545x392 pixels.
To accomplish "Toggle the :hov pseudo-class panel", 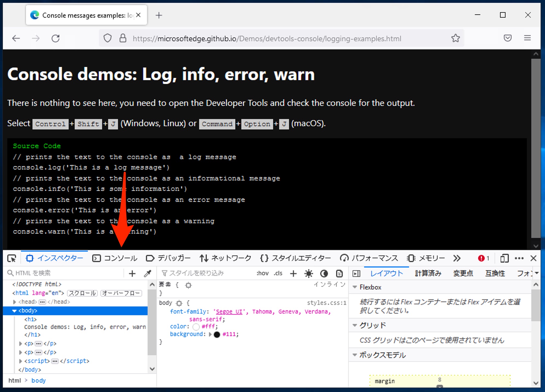I will (x=263, y=273).
